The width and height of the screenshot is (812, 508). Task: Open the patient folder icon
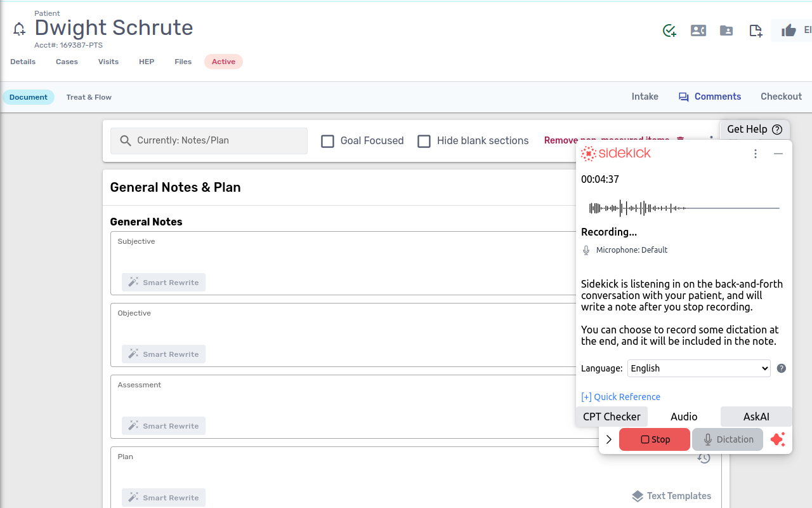click(x=726, y=30)
